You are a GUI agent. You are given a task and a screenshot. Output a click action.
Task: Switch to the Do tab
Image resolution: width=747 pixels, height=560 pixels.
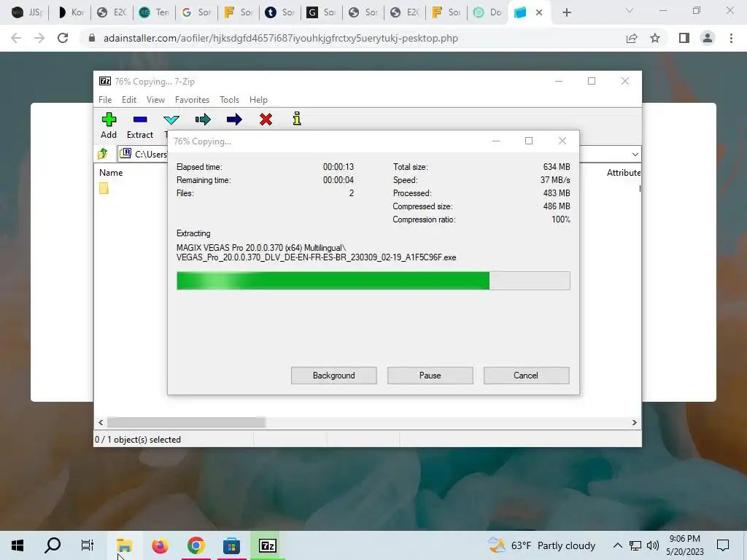488,12
